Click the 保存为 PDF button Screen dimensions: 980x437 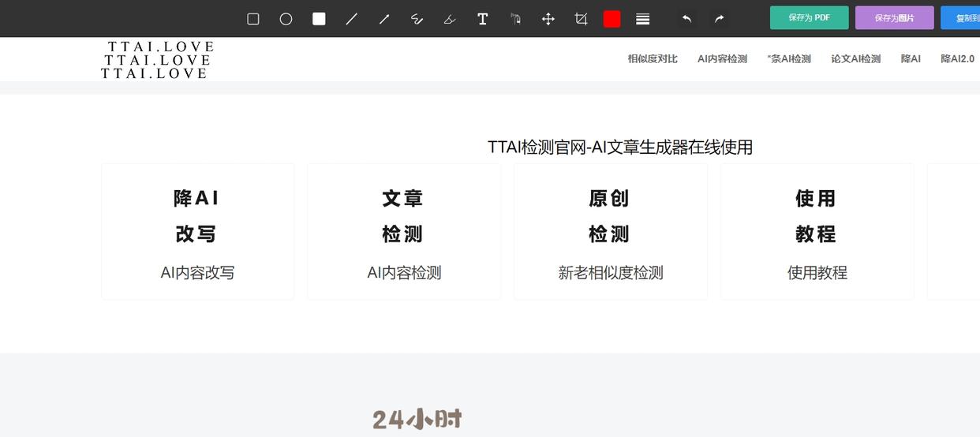(810, 17)
